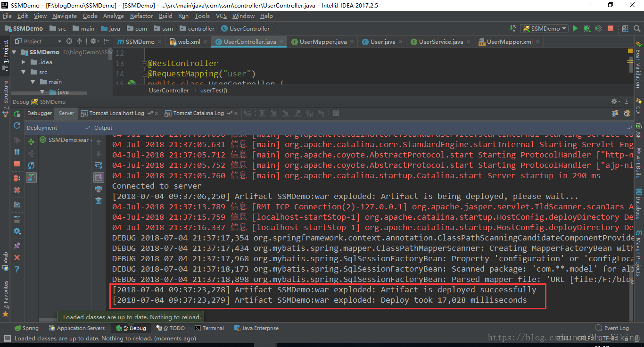Close the User.java editor tab
The image size is (644, 347).
[x=401, y=42]
